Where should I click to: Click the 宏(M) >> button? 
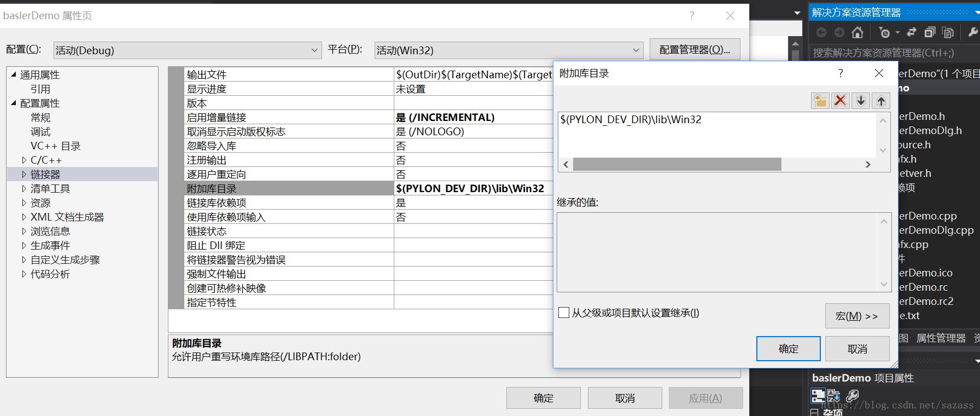pos(857,316)
